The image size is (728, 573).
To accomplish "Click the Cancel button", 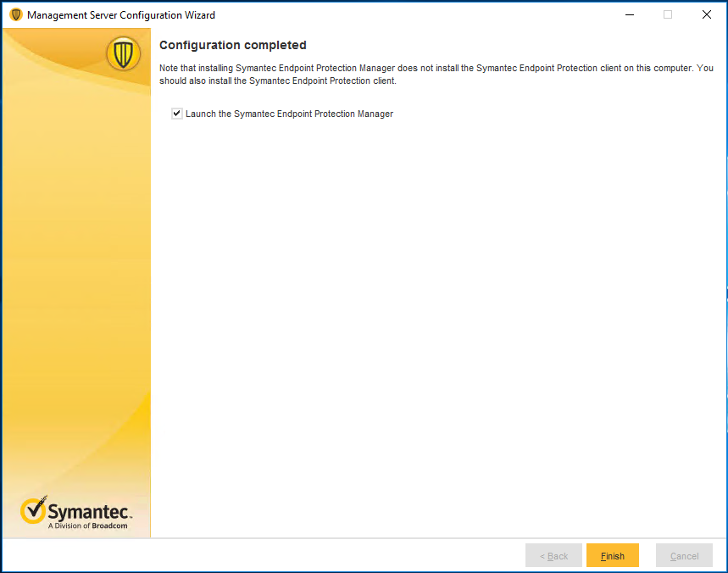I will pos(684,555).
